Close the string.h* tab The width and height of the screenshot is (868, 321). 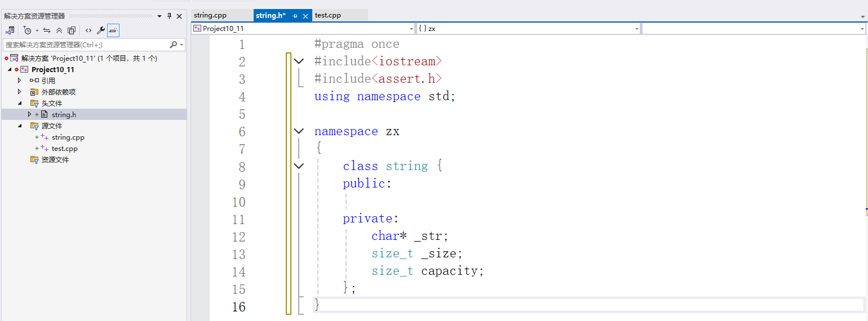(x=305, y=16)
